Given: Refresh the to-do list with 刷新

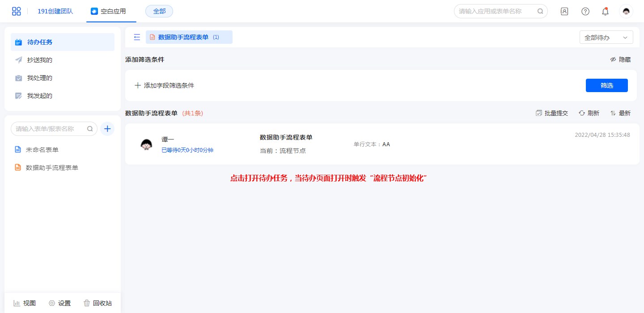Looking at the screenshot, I should (x=589, y=113).
